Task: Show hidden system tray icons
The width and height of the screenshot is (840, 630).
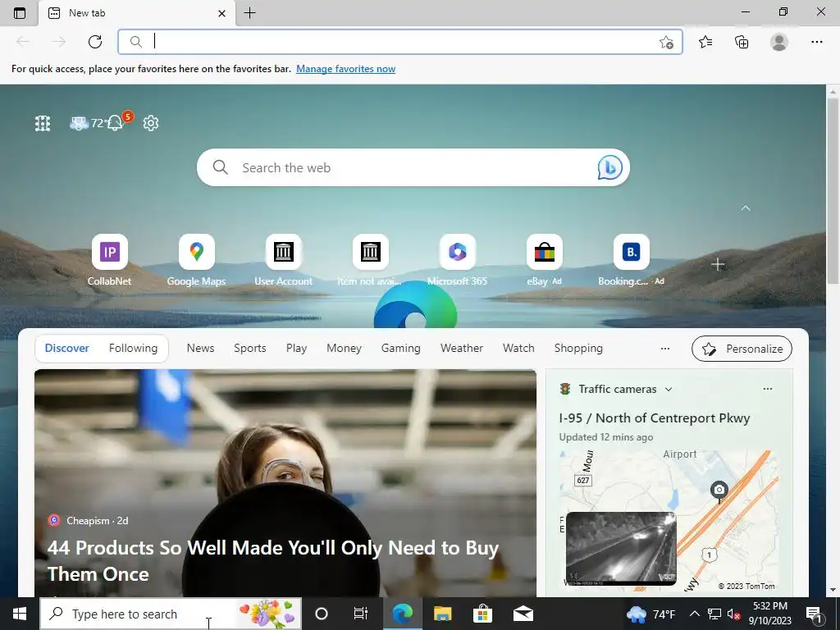Action: pyautogui.click(x=694, y=614)
